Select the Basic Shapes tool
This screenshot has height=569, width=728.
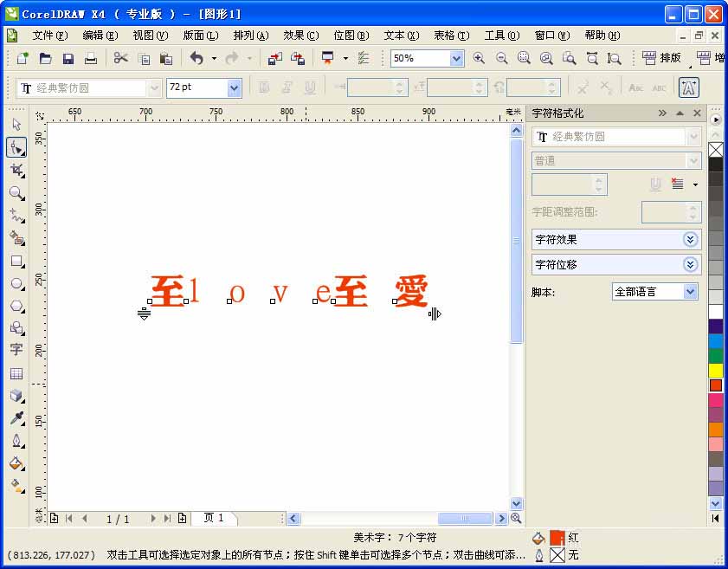coord(16,328)
